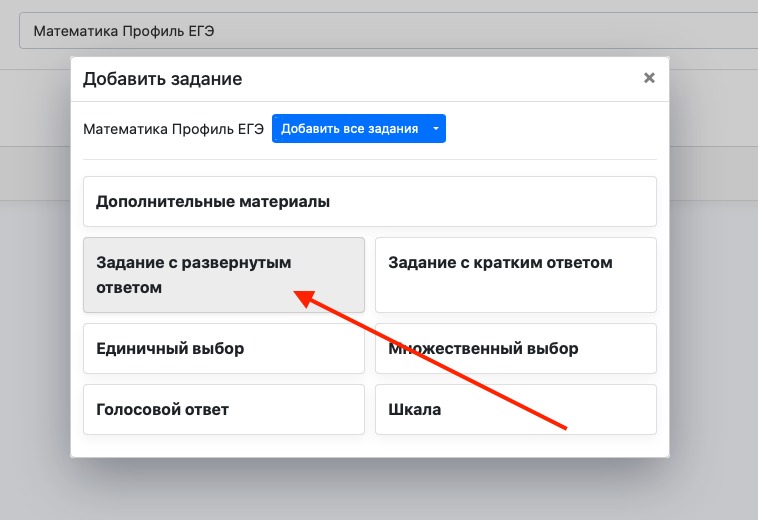
Task: Click Математика Профиль ЕГЭ label inside the dialog
Action: tap(174, 129)
